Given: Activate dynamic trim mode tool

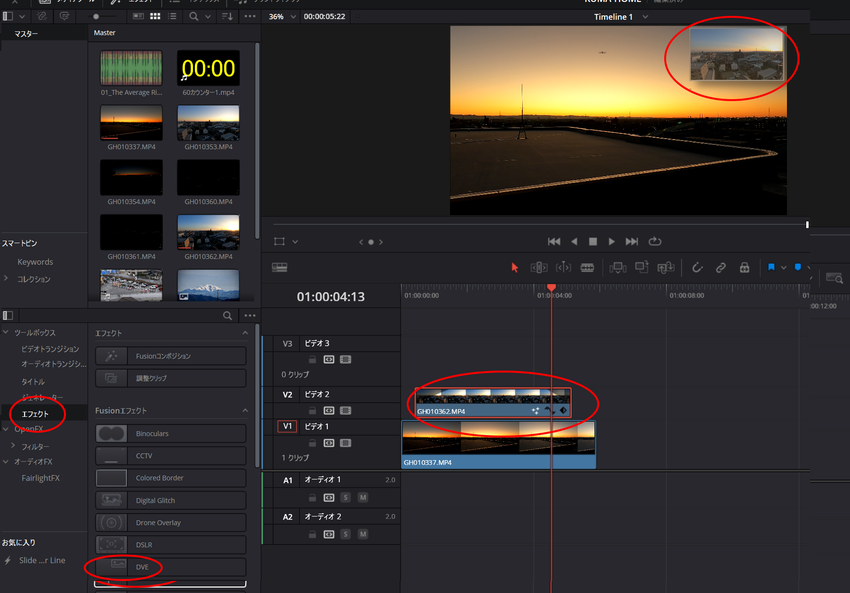Looking at the screenshot, I should tap(563, 267).
